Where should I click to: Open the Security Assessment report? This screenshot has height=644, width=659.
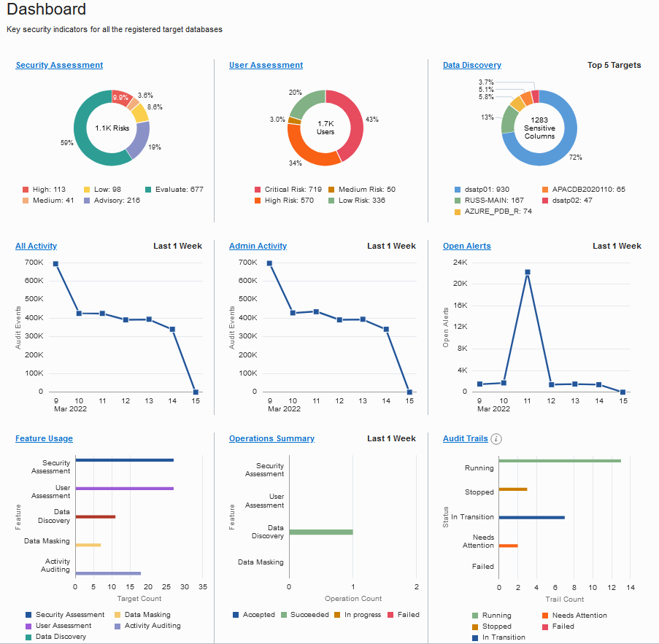[x=58, y=65]
